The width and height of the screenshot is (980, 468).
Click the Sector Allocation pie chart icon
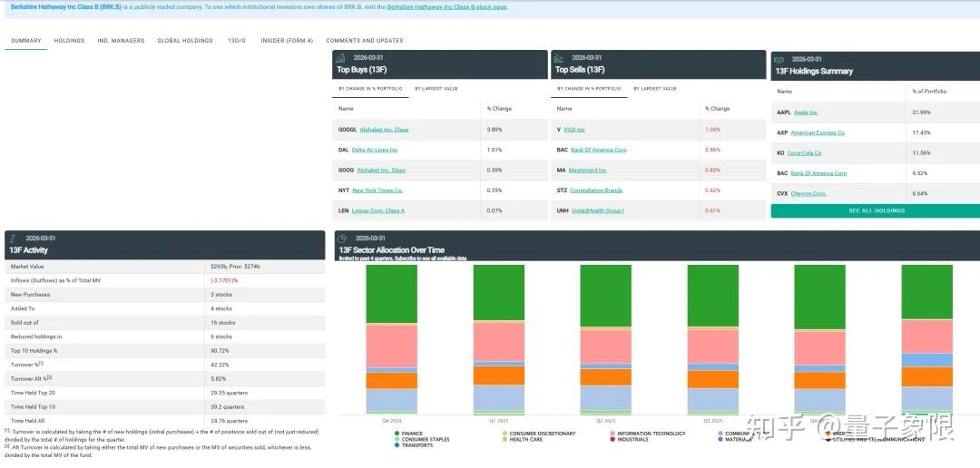tap(342, 239)
